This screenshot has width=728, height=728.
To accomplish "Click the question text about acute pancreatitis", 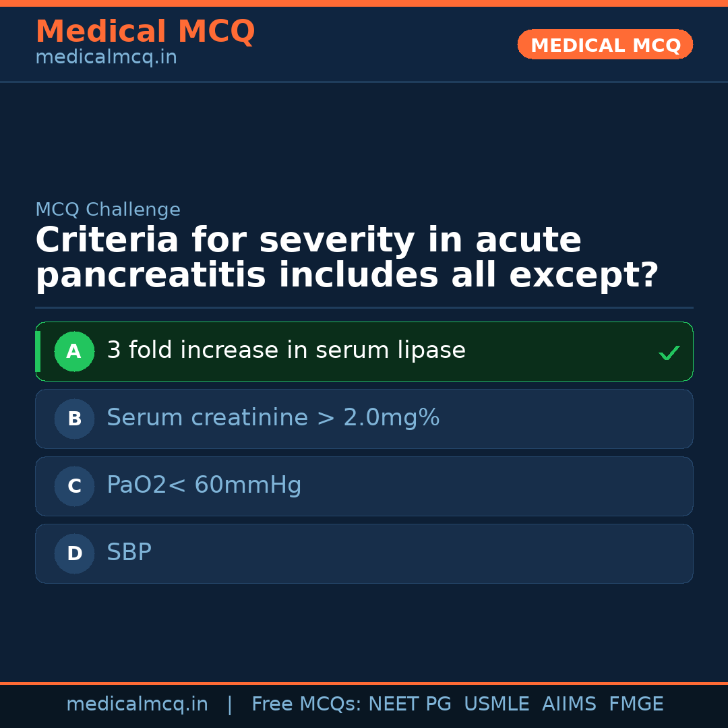I will tap(346, 258).
